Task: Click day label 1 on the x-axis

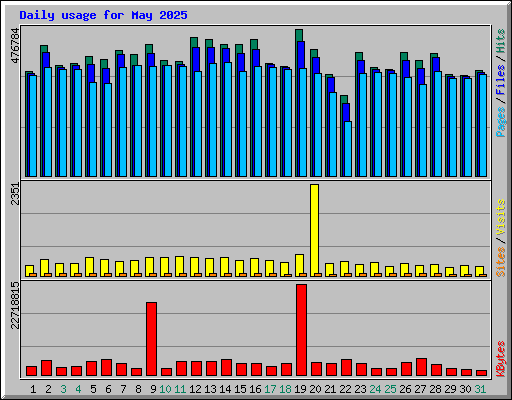Action: [33, 389]
